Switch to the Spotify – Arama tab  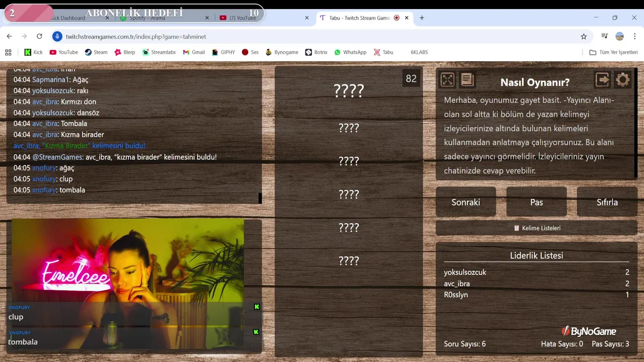165,18
